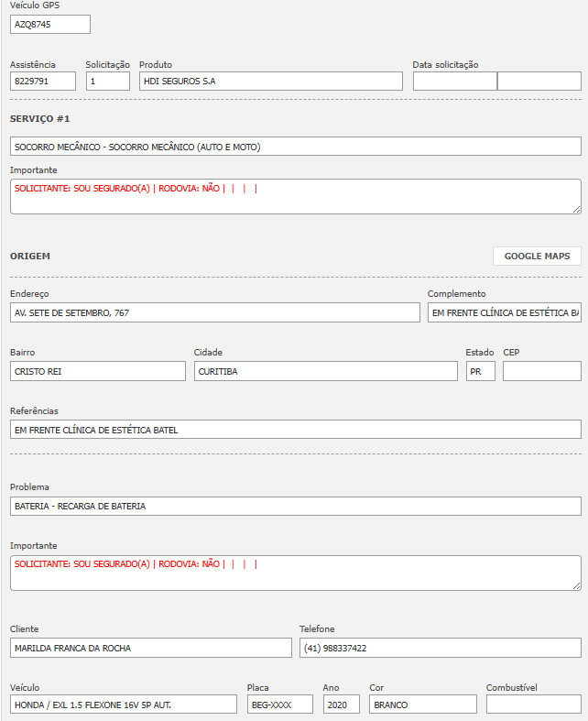Image resolution: width=588 pixels, height=721 pixels.
Task: Select the Solicitação field
Action: pyautogui.click(x=108, y=82)
